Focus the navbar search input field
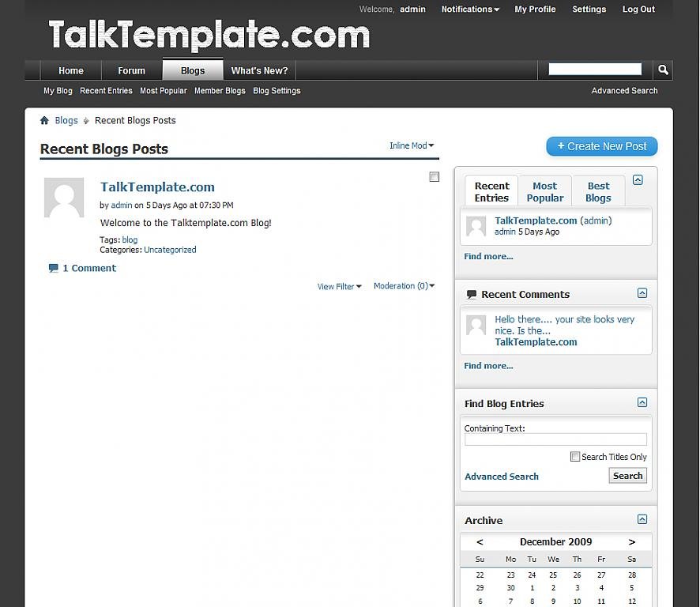 [x=595, y=69]
